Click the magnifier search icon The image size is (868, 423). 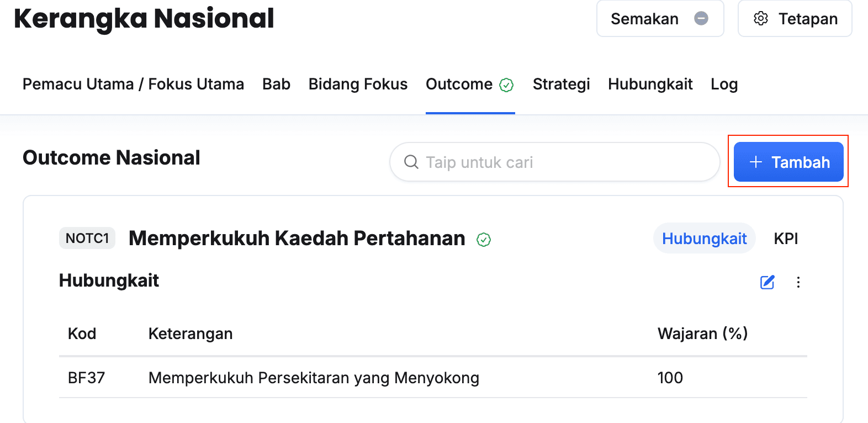411,162
